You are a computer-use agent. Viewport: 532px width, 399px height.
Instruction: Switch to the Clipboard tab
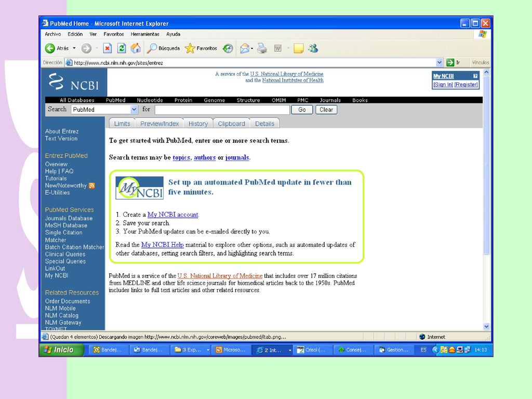point(231,124)
